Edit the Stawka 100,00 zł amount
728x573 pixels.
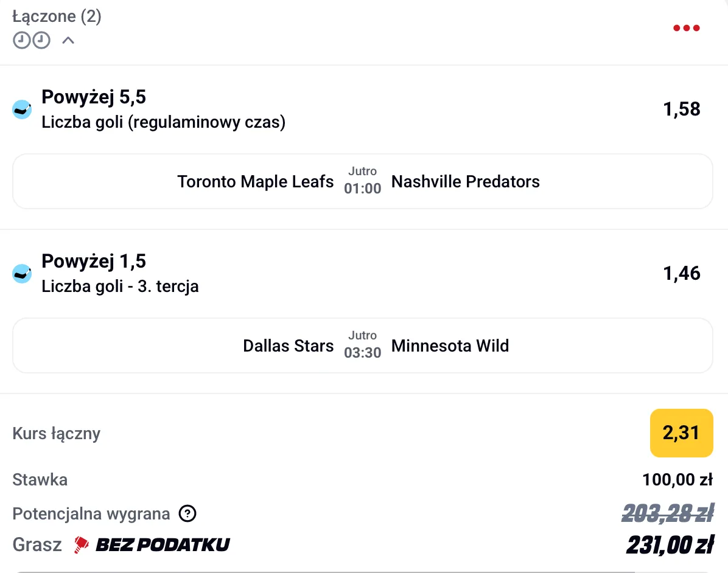[677, 480]
